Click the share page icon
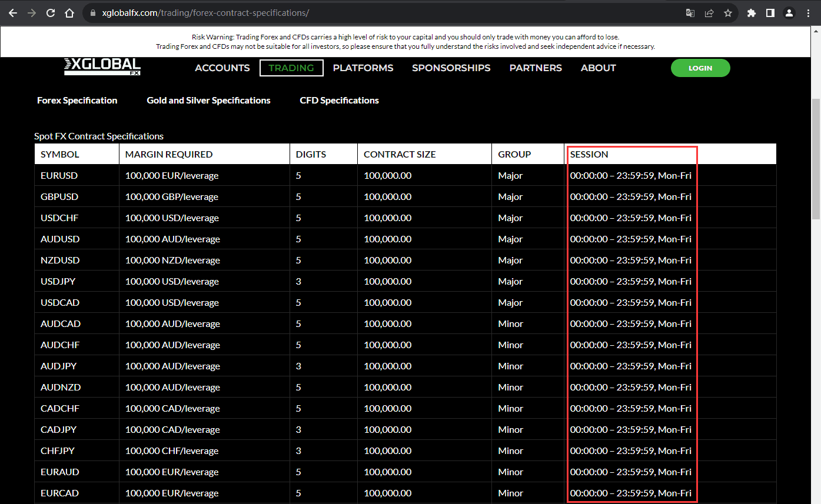This screenshot has height=504, width=821. click(x=709, y=13)
